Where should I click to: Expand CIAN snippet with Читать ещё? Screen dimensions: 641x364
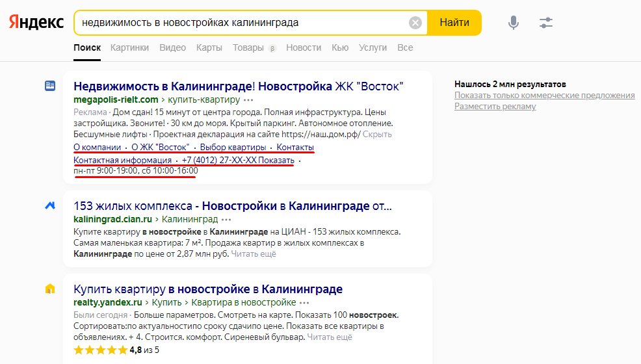point(254,254)
